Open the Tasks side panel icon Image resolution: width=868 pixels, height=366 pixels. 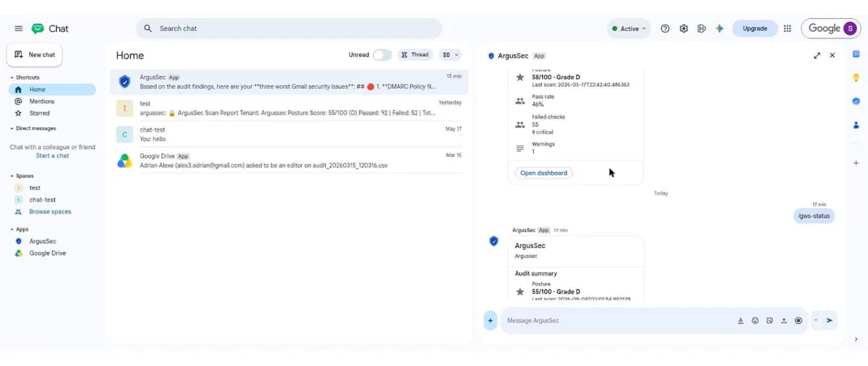click(856, 101)
